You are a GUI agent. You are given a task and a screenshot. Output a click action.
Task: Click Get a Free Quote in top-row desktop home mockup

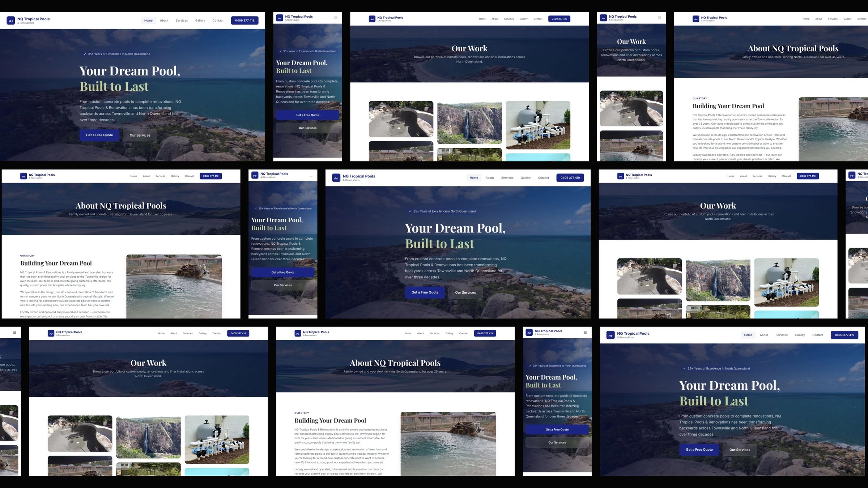[99, 135]
